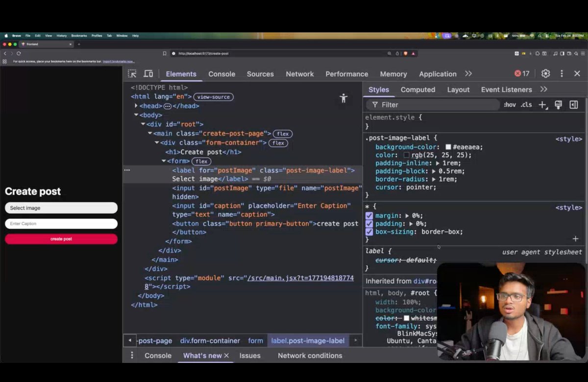Open the Network panel tab

point(300,74)
